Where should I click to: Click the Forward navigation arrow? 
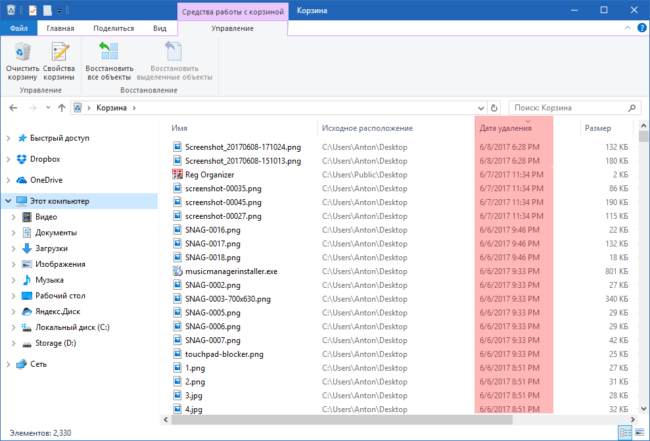pyautogui.click(x=32, y=108)
